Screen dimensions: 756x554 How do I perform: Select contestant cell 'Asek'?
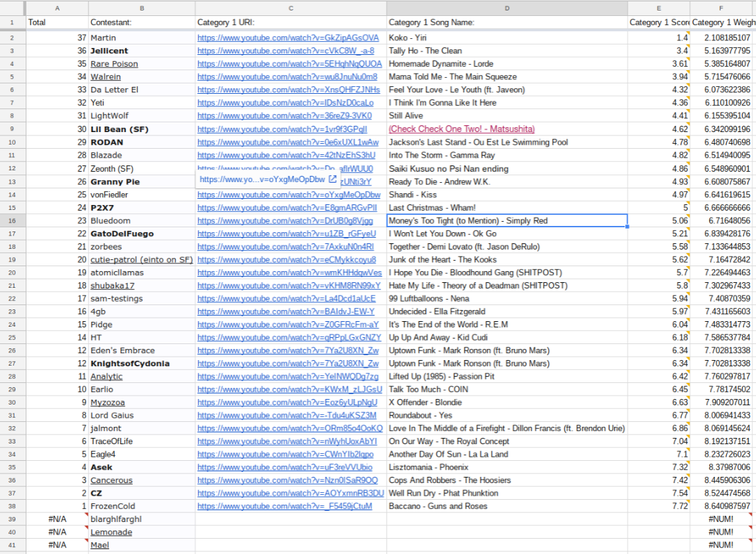click(x=142, y=467)
